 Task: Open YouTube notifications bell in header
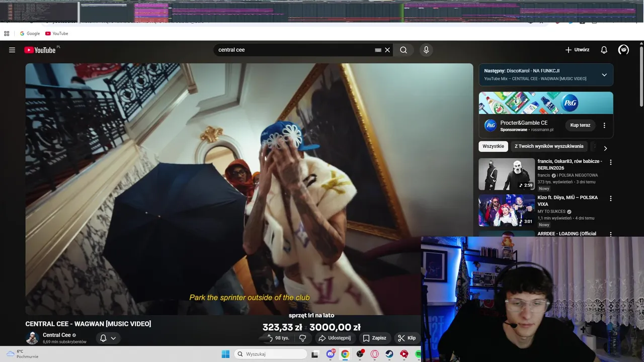[604, 50]
